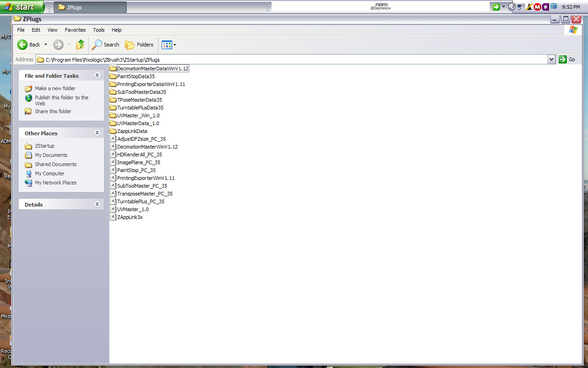Open the Views dropdown button
Screen dimensions: 588x368
point(169,45)
